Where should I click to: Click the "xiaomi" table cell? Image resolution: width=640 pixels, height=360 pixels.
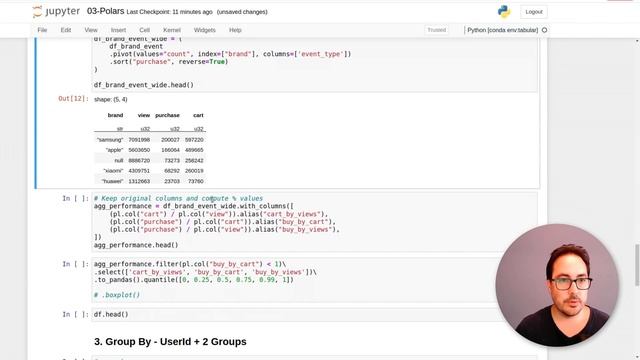pos(113,171)
